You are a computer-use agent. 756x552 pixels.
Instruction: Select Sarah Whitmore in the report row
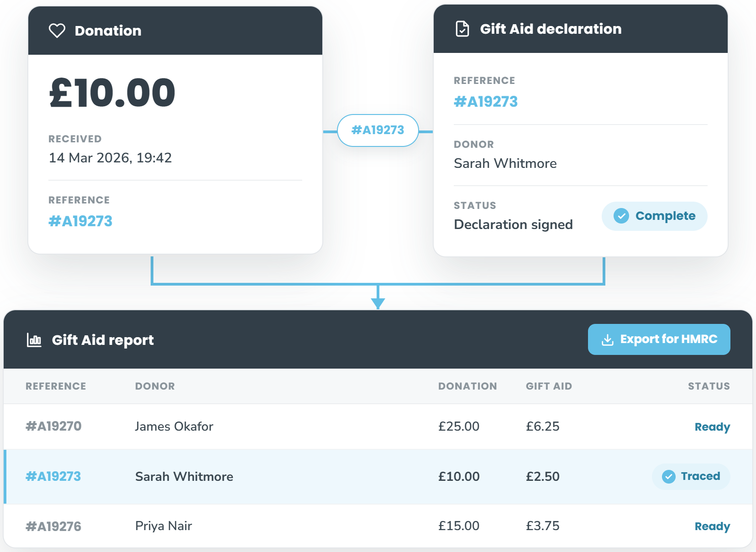[184, 476]
